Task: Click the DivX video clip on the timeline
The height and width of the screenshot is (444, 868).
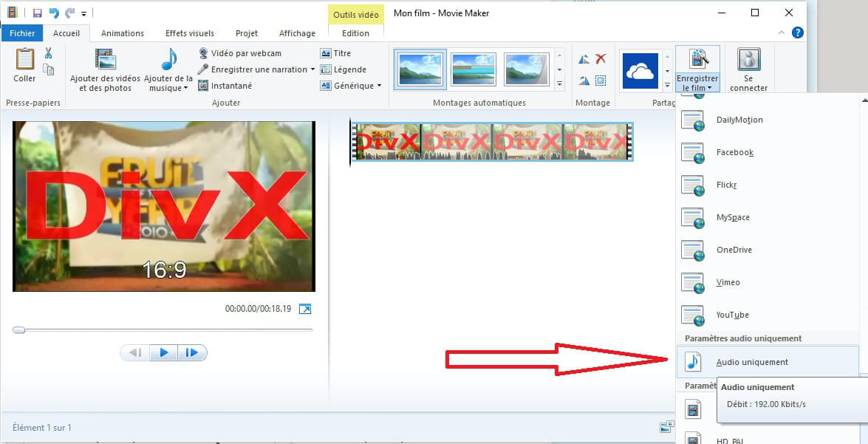Action: tap(491, 142)
